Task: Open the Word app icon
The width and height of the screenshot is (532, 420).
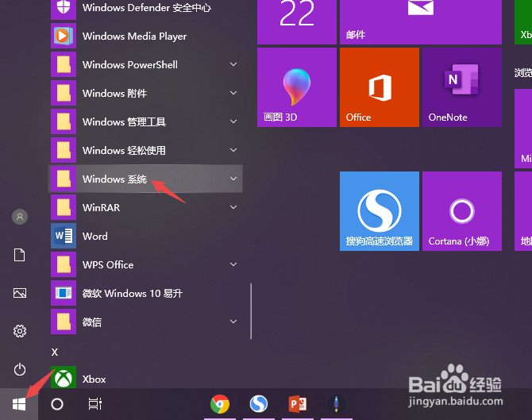Action: pos(64,236)
